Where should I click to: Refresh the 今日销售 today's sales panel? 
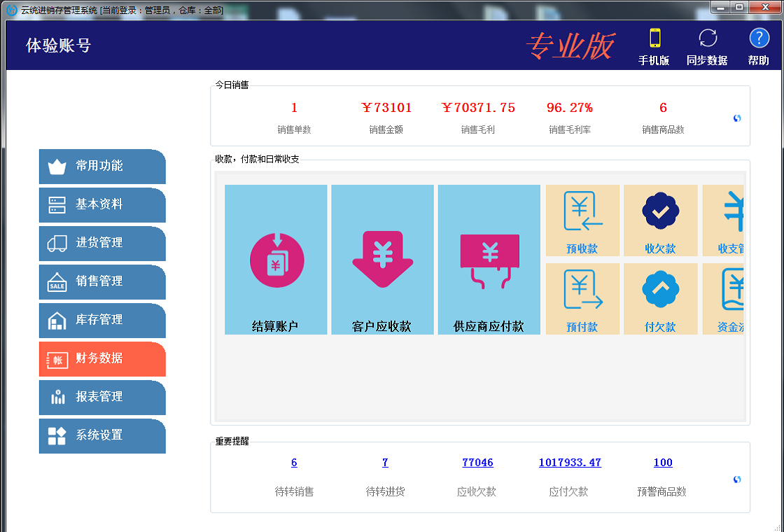click(x=737, y=118)
